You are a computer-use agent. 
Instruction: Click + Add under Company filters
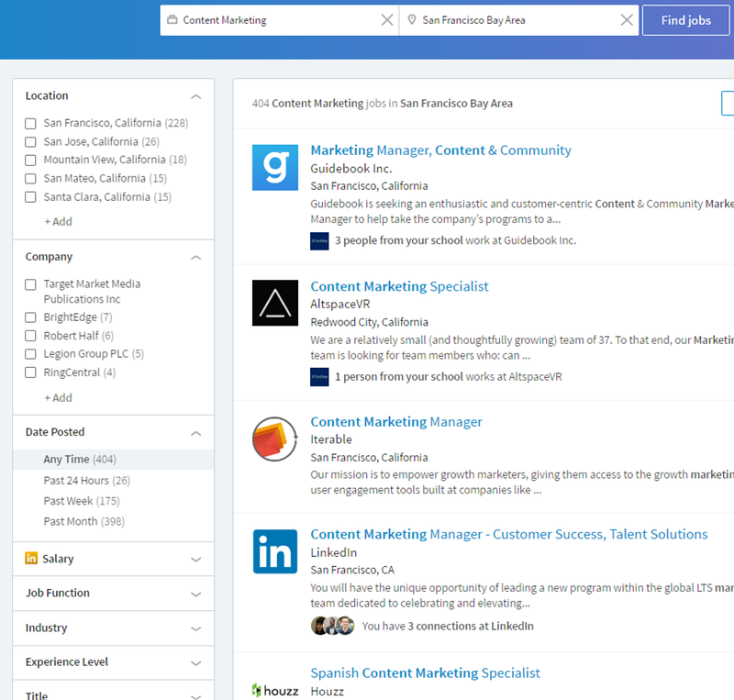[x=58, y=397]
